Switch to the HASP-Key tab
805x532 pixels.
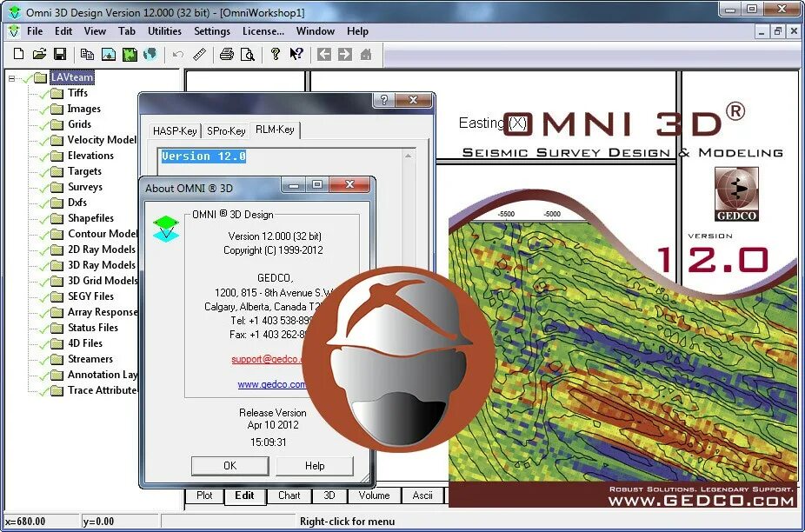175,131
